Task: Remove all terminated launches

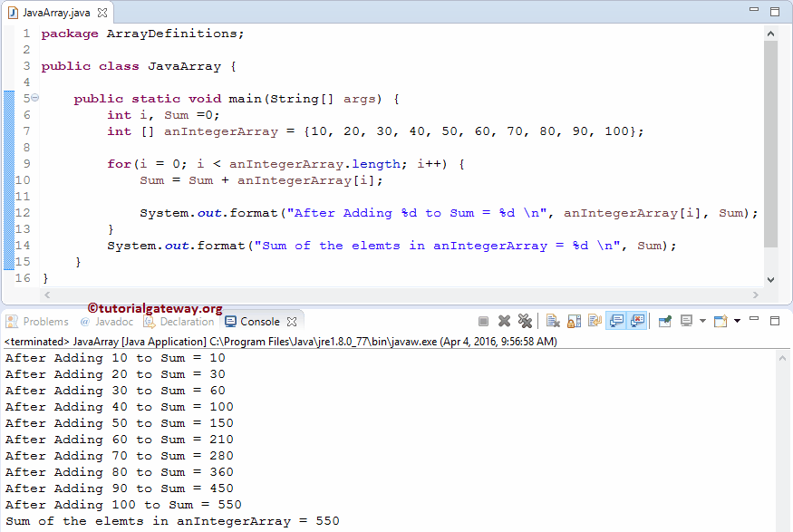Action: [x=526, y=320]
